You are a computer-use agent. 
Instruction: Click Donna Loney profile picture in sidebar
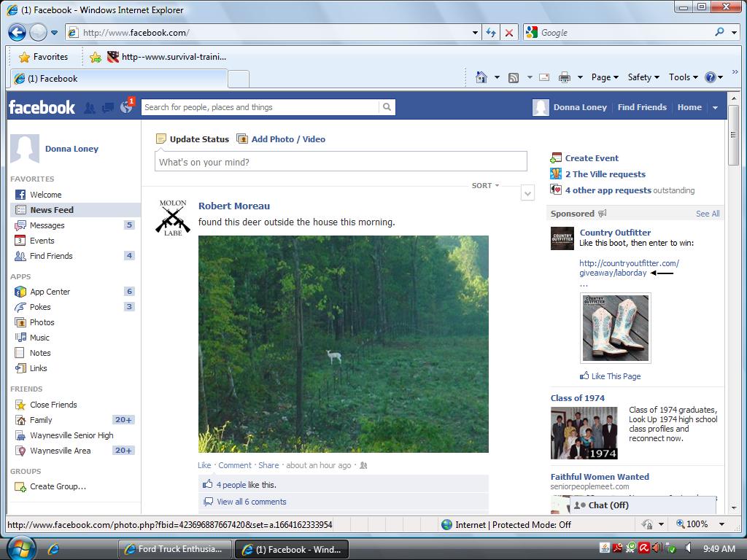pos(25,149)
